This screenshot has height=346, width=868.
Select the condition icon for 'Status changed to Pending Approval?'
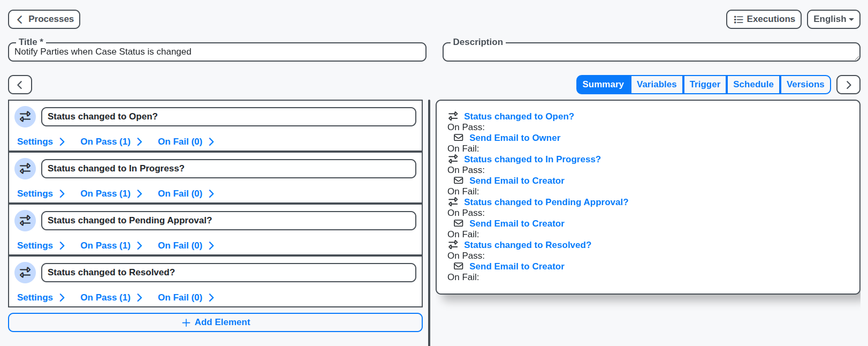click(x=25, y=220)
